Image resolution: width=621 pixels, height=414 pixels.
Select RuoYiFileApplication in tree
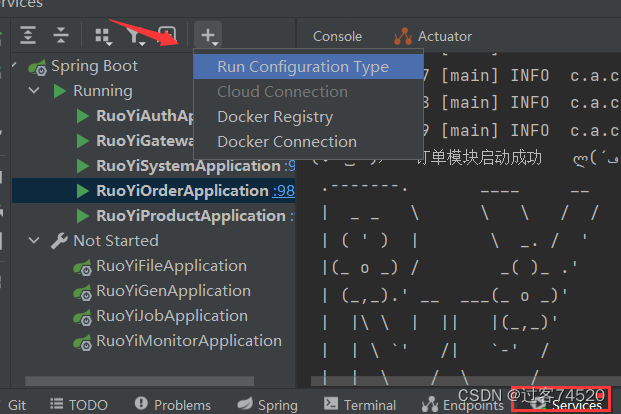171,266
